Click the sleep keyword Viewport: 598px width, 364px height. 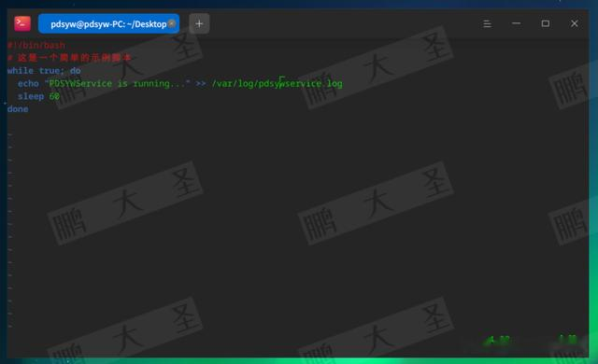(x=31, y=96)
